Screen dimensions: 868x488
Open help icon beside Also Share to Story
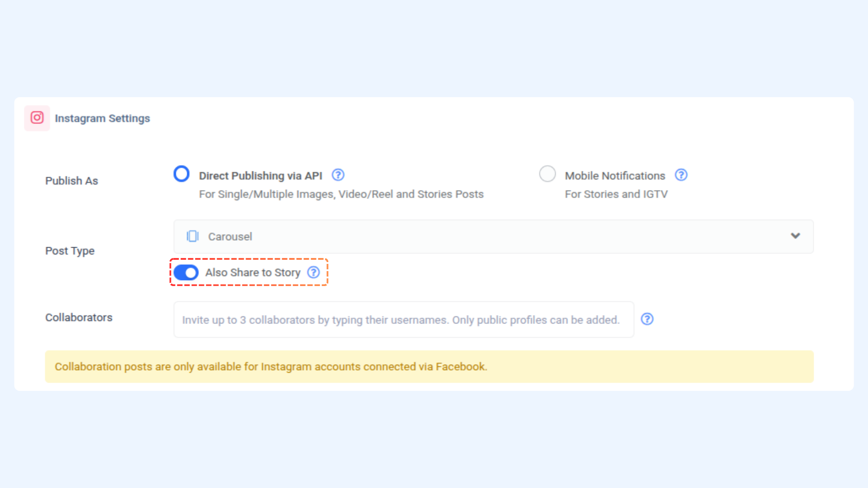click(313, 272)
